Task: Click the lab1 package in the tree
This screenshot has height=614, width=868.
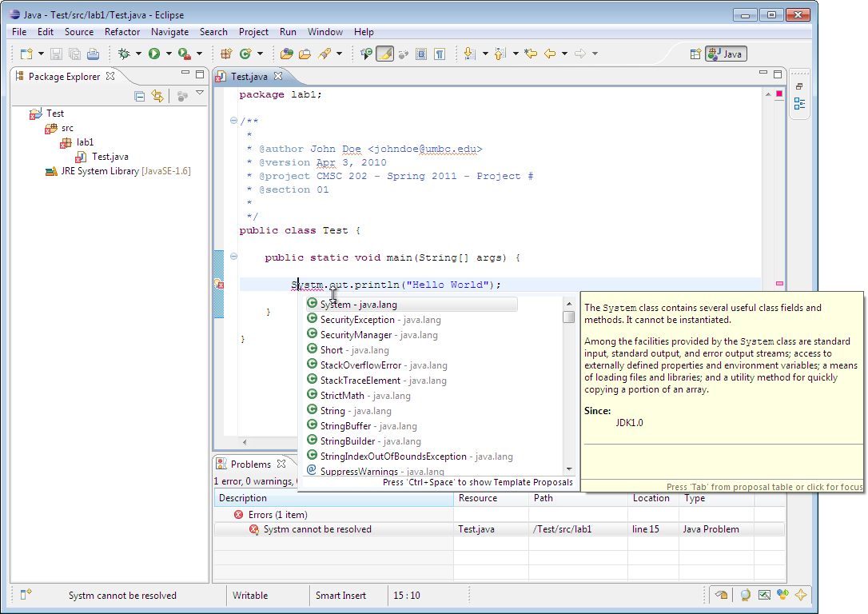Action: [x=78, y=142]
